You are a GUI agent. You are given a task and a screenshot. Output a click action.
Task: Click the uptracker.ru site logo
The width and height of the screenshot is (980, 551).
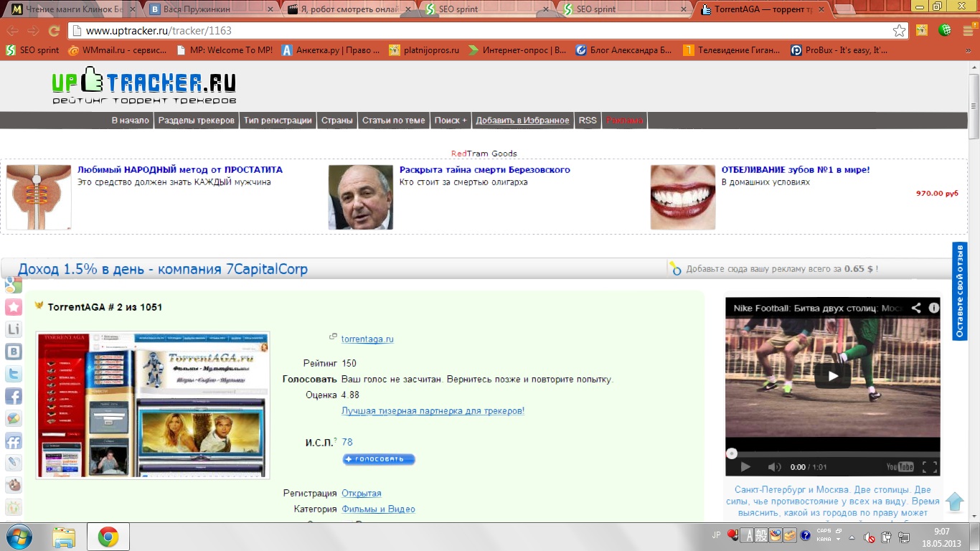[144, 85]
